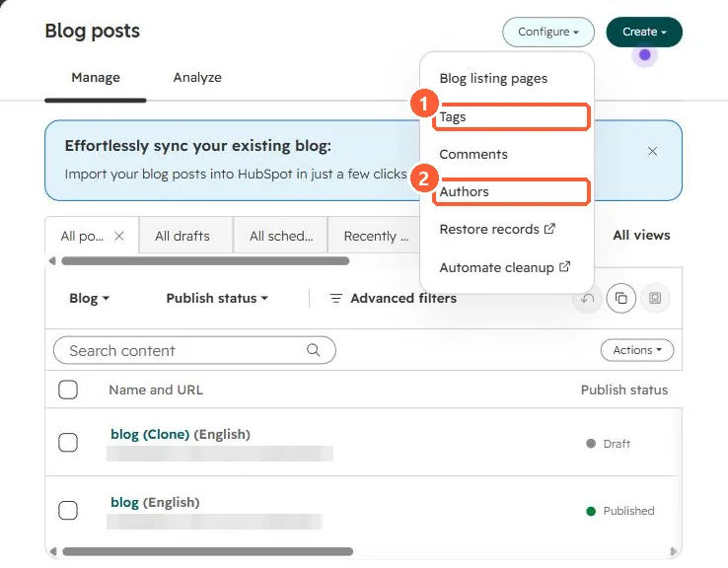
Task: Open the Create dropdown button
Action: point(644,32)
